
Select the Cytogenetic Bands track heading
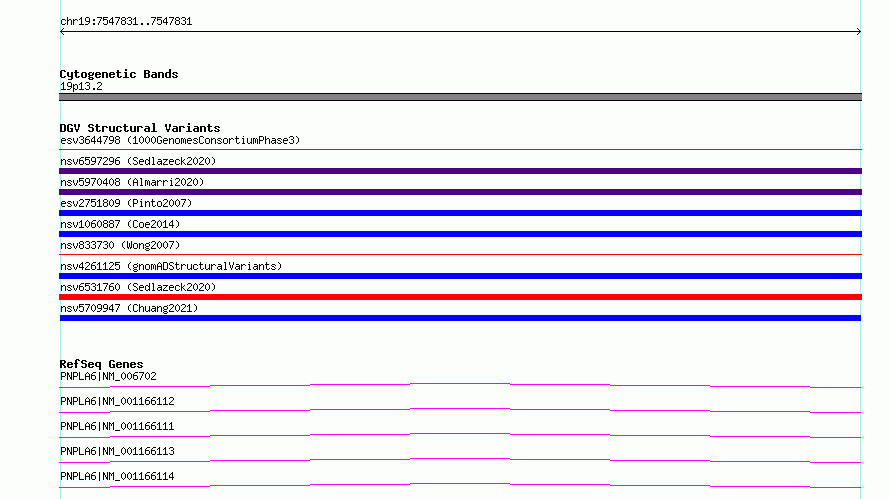point(119,74)
